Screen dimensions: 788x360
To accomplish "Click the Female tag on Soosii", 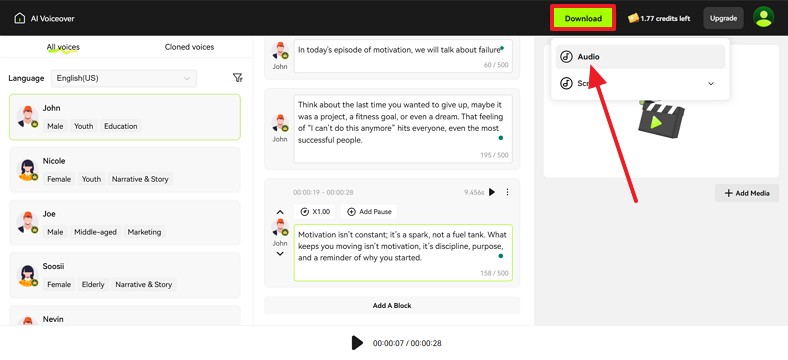I will [59, 285].
